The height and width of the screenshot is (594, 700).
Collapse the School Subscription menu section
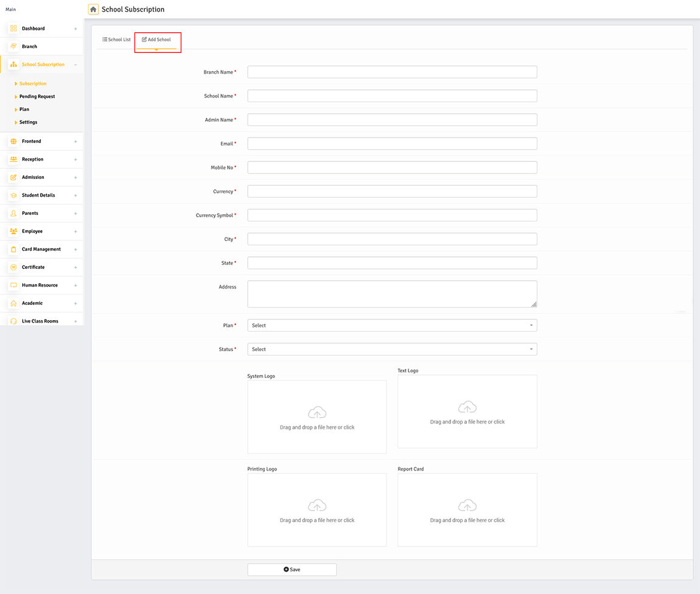pyautogui.click(x=75, y=64)
